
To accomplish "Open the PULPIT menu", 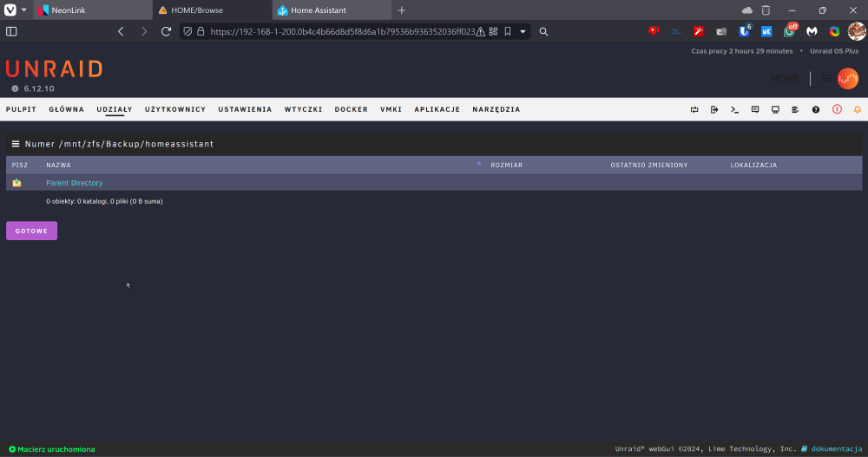I will [21, 109].
